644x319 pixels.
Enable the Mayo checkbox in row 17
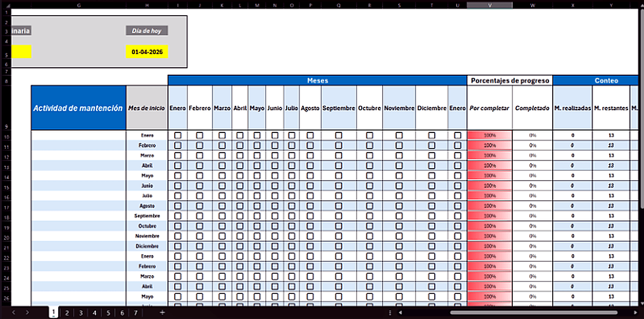coord(257,206)
